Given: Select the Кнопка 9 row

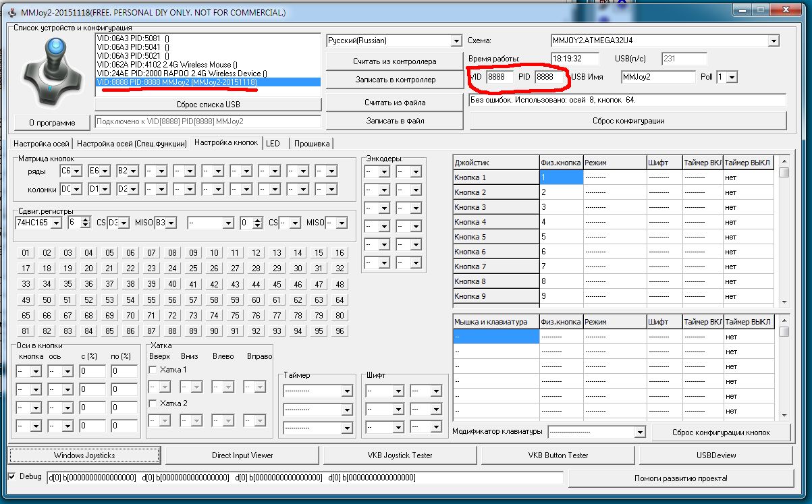Looking at the screenshot, I should (x=496, y=296).
